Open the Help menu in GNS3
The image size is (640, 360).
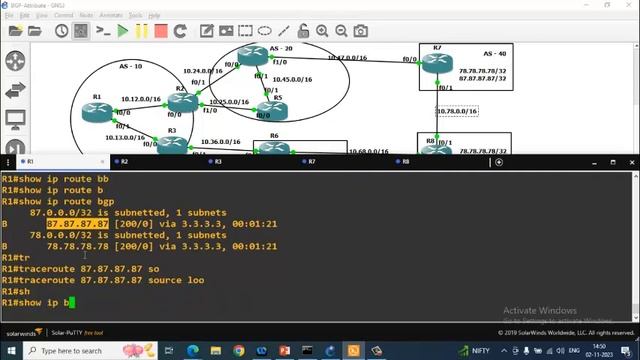click(154, 16)
